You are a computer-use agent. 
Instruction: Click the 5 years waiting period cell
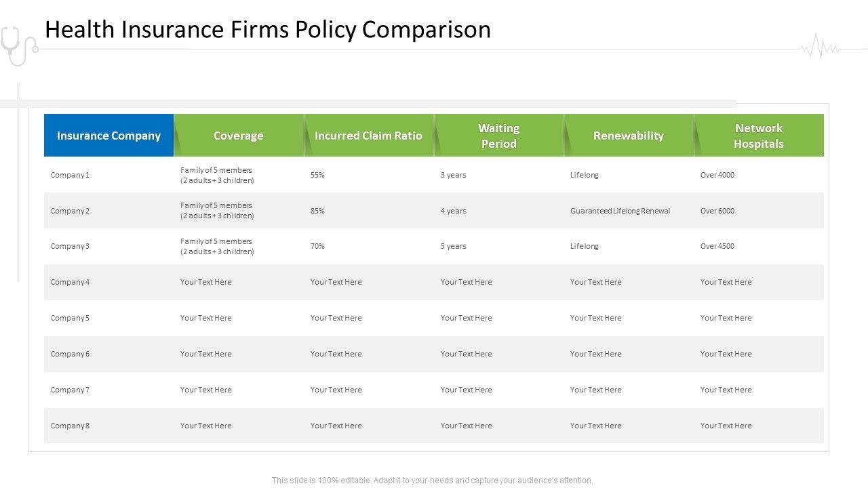click(x=453, y=246)
